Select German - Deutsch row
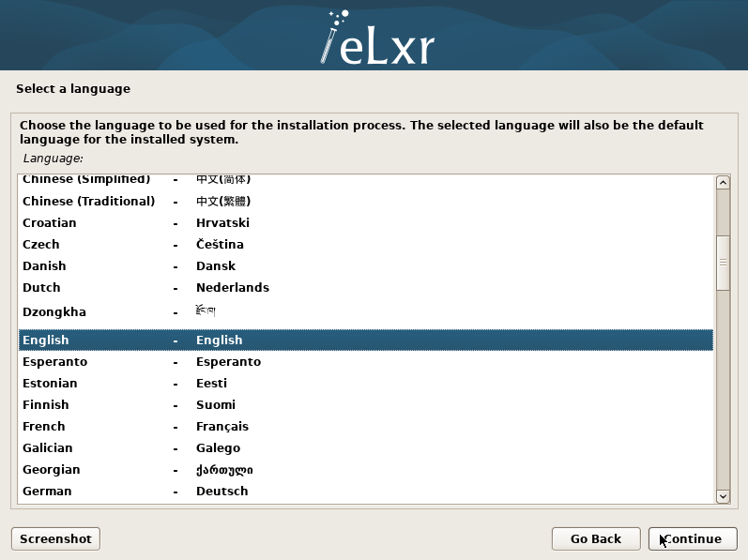 [366, 491]
